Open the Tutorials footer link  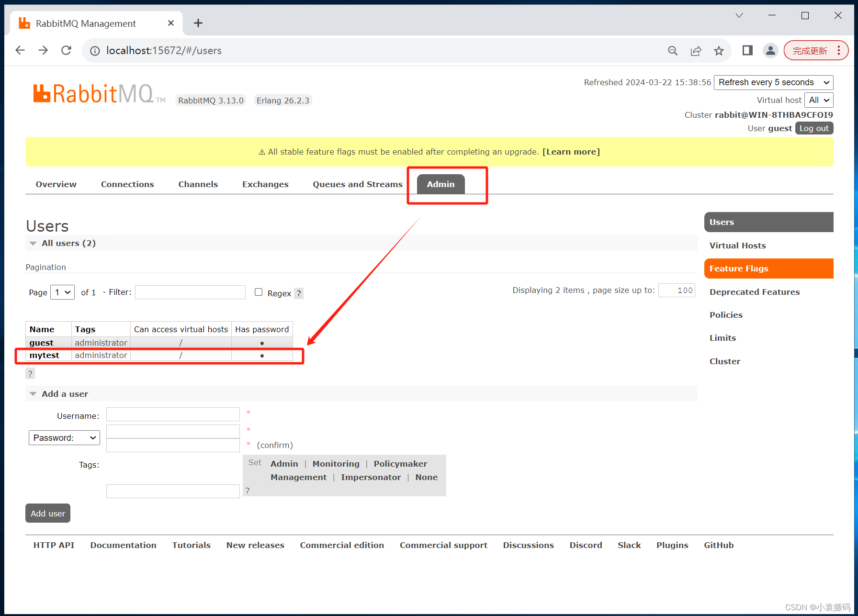pos(191,545)
